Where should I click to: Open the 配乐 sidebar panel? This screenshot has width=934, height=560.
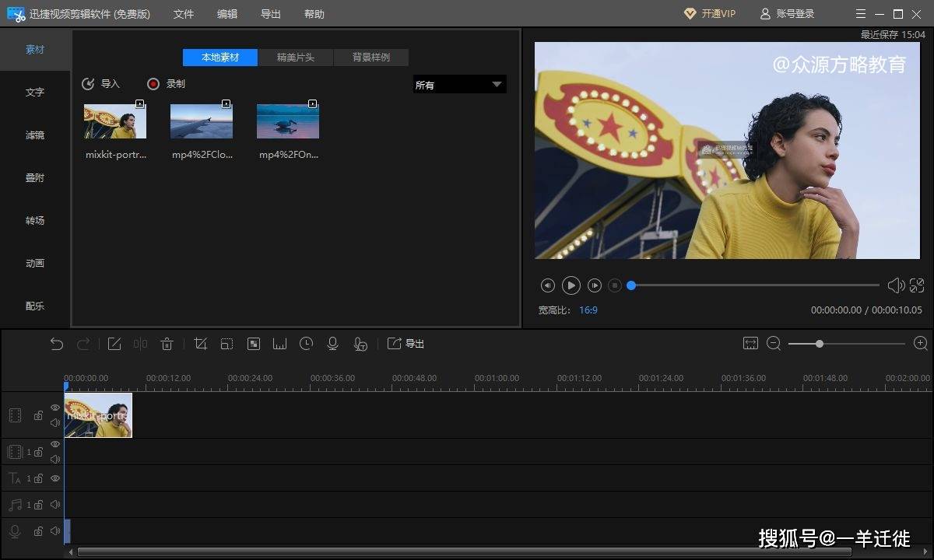click(x=35, y=306)
